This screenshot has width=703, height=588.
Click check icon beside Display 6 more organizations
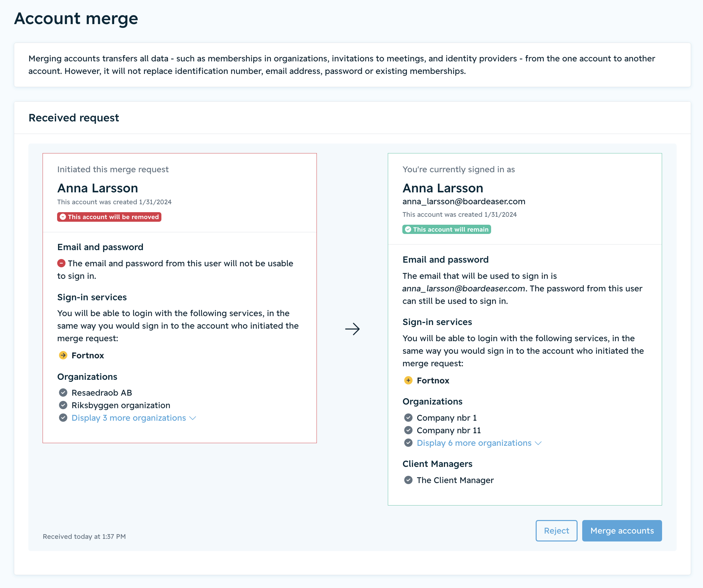[x=408, y=442]
